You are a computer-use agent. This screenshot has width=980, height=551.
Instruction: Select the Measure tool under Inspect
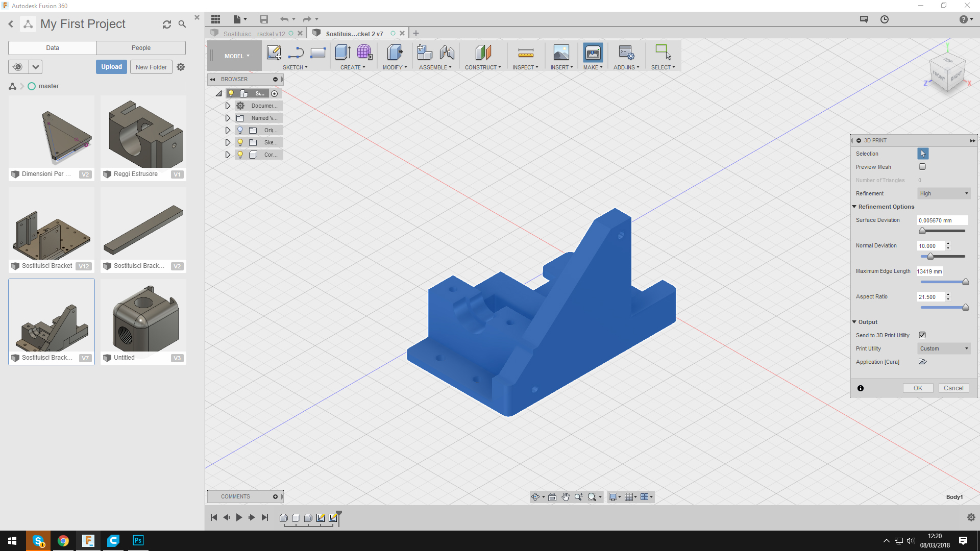525,53
